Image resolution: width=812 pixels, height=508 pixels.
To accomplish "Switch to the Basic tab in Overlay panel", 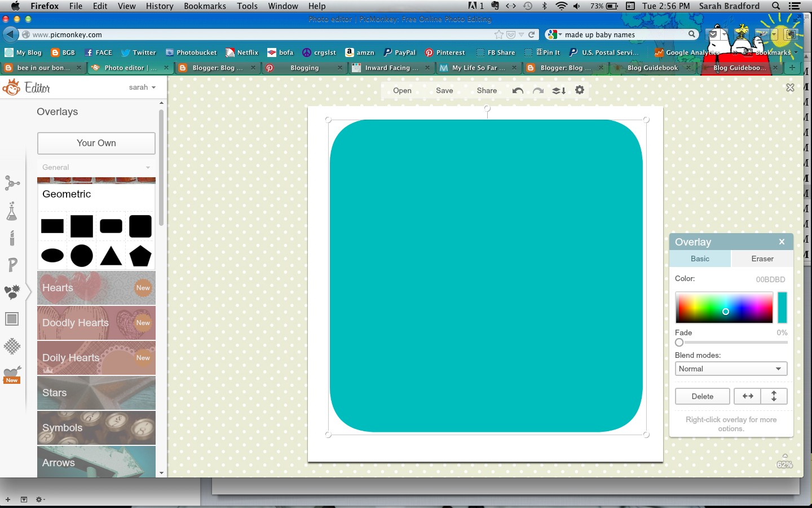I will pyautogui.click(x=700, y=259).
